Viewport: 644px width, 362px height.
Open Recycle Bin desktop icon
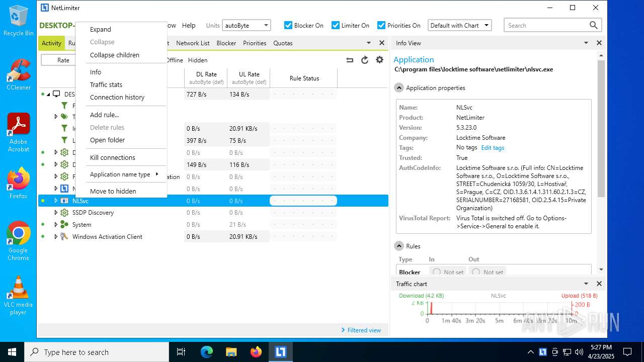(19, 21)
